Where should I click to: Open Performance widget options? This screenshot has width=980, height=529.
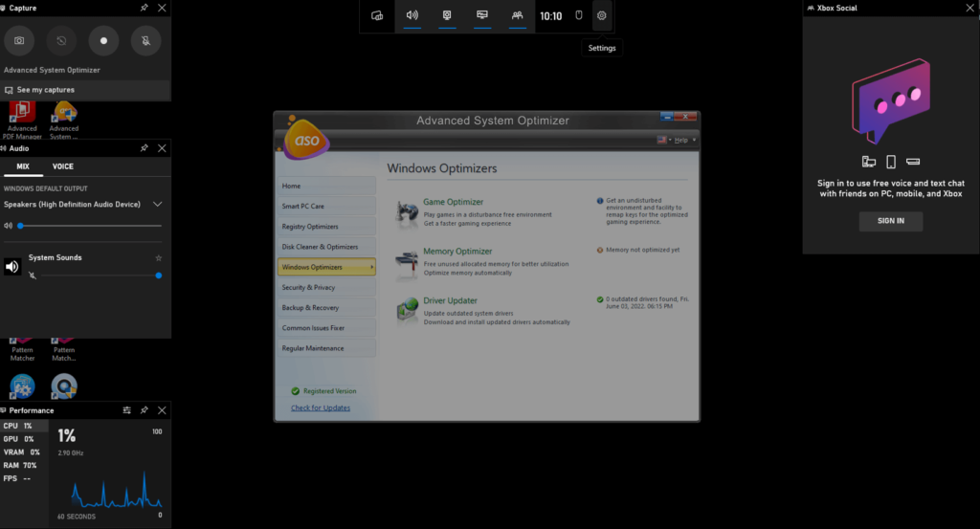tap(127, 410)
